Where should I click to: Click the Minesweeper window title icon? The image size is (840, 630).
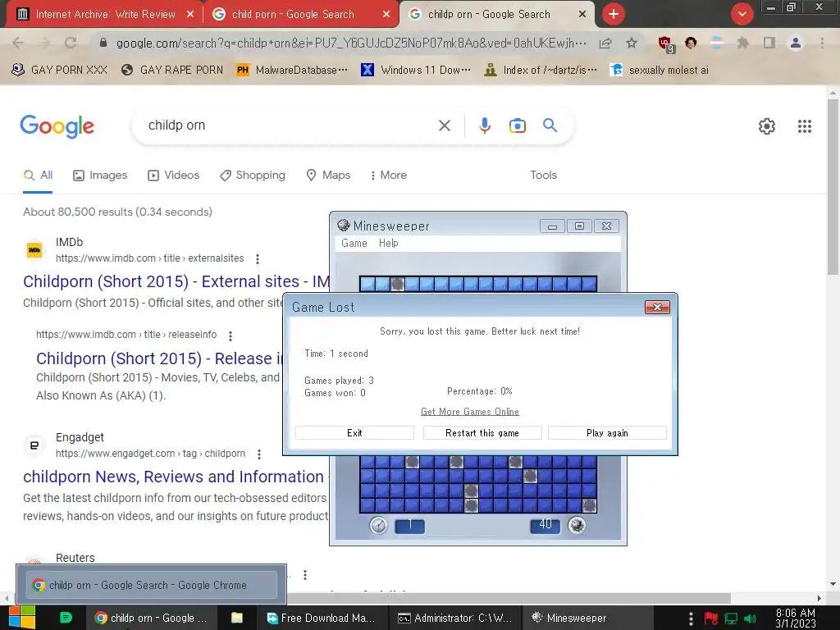(x=344, y=226)
